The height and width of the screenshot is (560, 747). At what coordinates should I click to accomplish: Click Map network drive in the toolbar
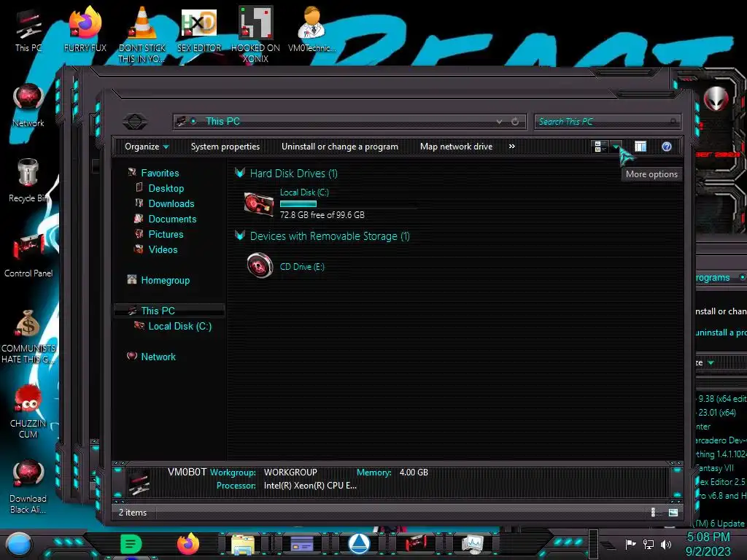[457, 147]
